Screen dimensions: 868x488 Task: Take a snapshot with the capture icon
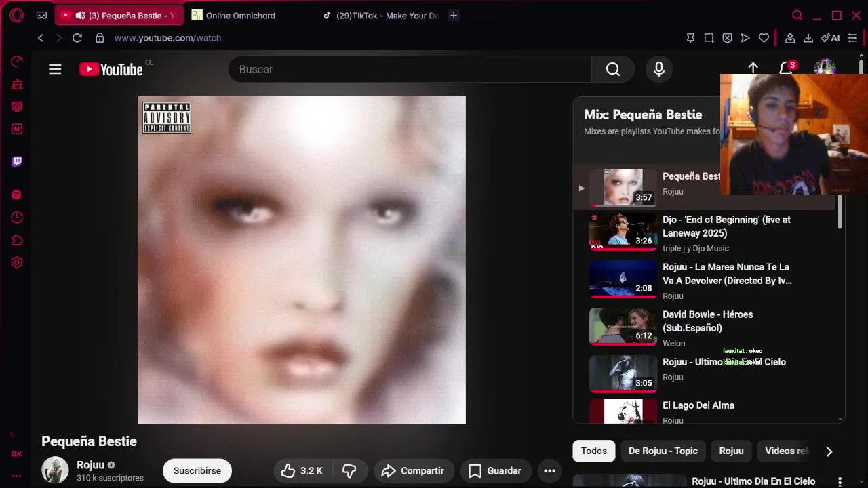point(709,38)
